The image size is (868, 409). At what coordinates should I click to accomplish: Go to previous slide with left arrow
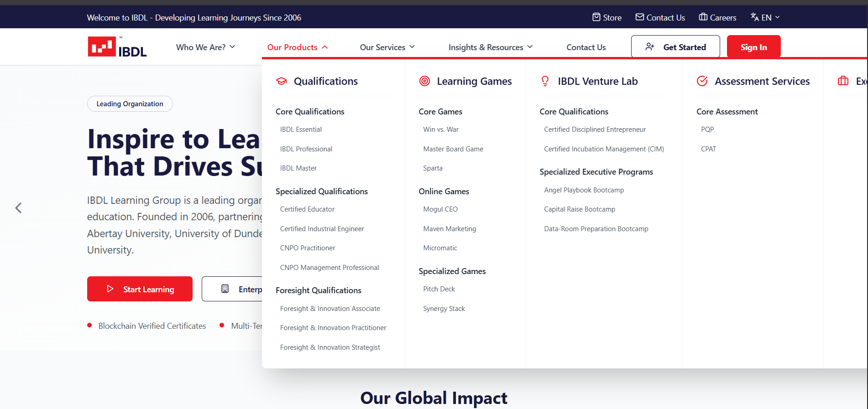pyautogui.click(x=18, y=208)
